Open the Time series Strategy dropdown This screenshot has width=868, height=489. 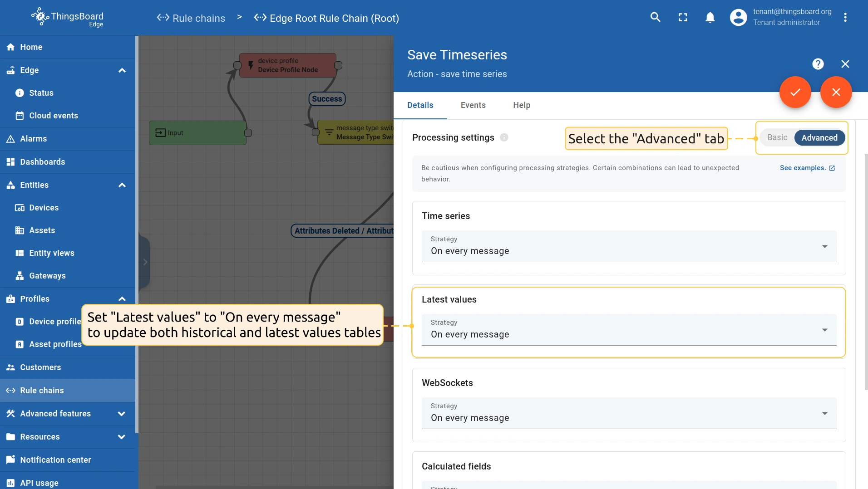click(x=629, y=246)
